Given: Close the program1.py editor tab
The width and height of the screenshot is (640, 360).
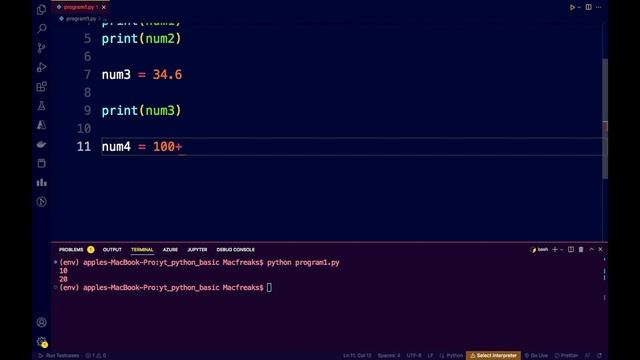Looking at the screenshot, I should point(104,7).
